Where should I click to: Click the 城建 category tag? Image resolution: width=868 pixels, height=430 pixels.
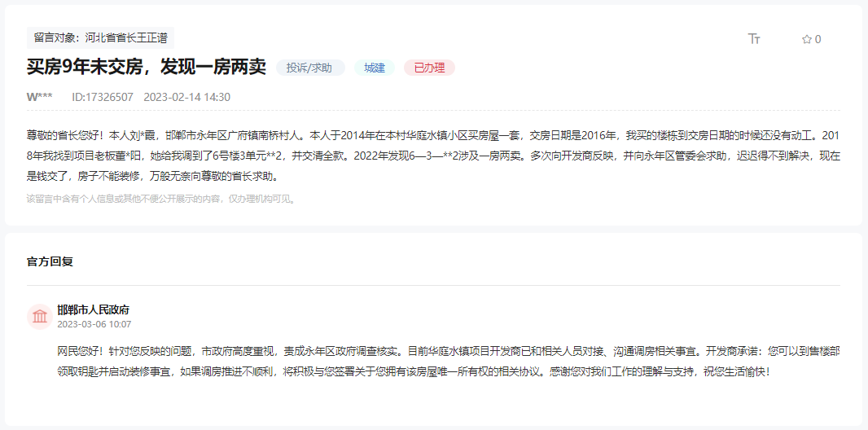pyautogui.click(x=375, y=68)
